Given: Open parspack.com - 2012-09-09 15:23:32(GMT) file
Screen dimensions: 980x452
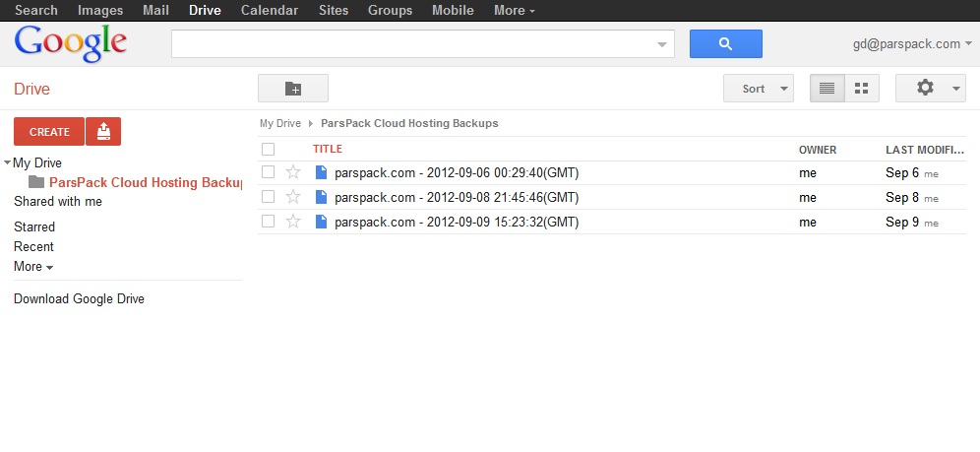Looking at the screenshot, I should (x=457, y=222).
